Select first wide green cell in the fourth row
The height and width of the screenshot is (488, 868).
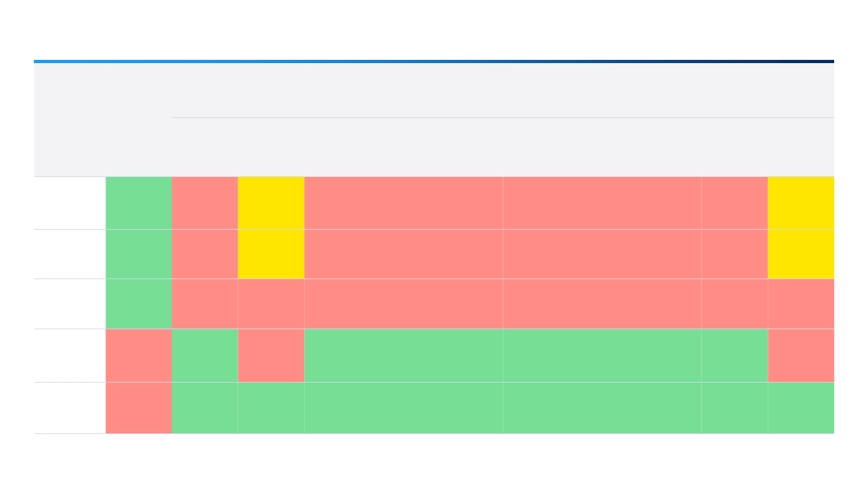point(404,356)
